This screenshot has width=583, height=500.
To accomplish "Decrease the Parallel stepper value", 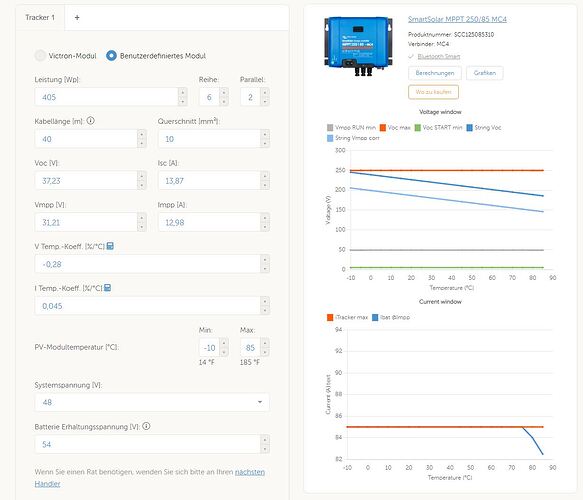I will tap(265, 101).
